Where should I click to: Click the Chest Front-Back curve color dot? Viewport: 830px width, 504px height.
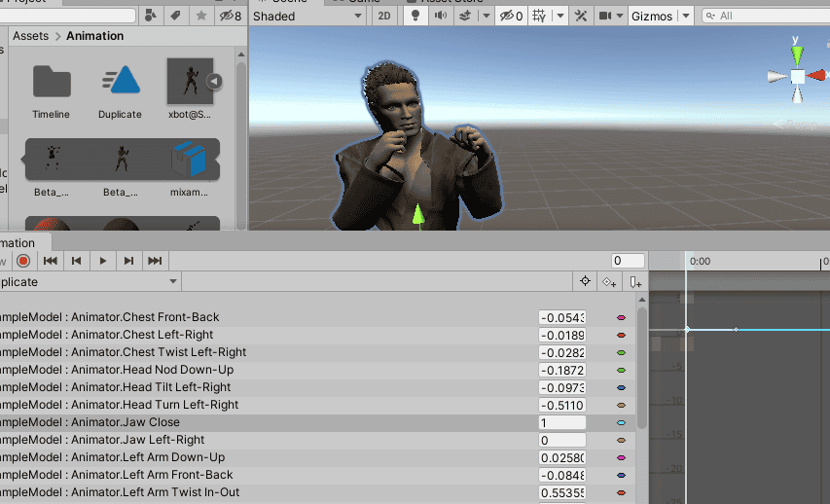click(622, 317)
